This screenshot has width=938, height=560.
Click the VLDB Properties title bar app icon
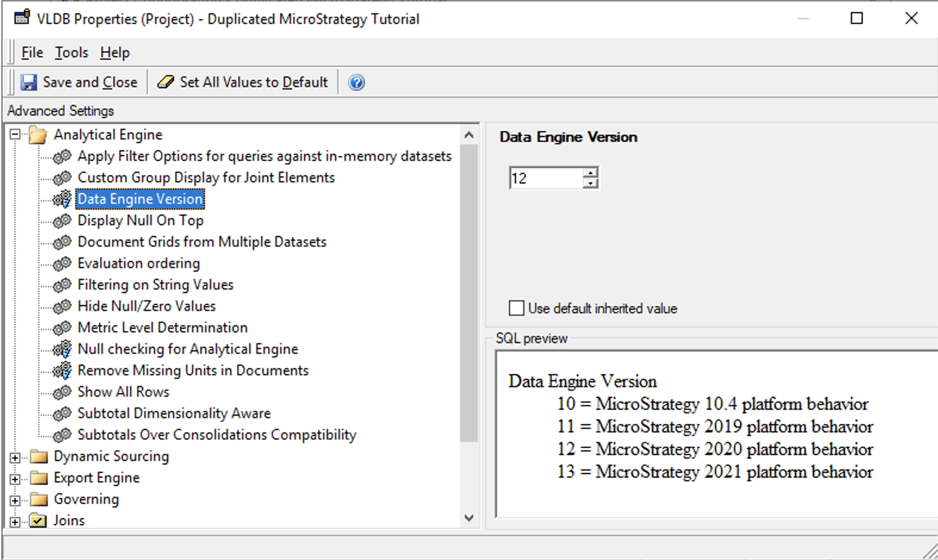point(22,18)
